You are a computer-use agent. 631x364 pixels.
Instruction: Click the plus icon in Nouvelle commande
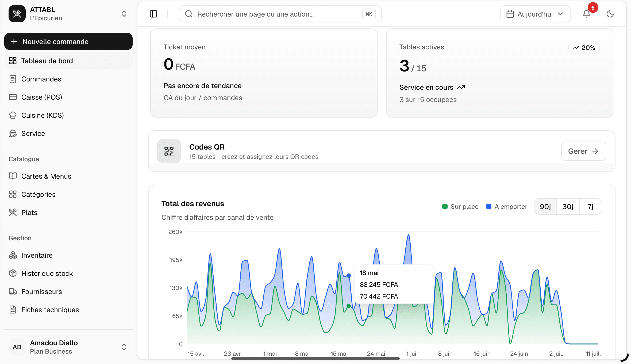(x=14, y=41)
